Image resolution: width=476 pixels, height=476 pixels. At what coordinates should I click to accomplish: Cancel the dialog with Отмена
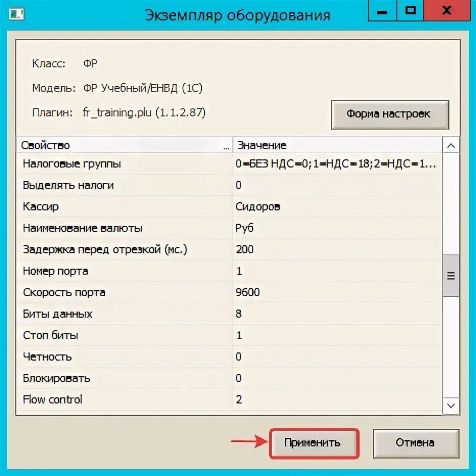[x=416, y=443]
